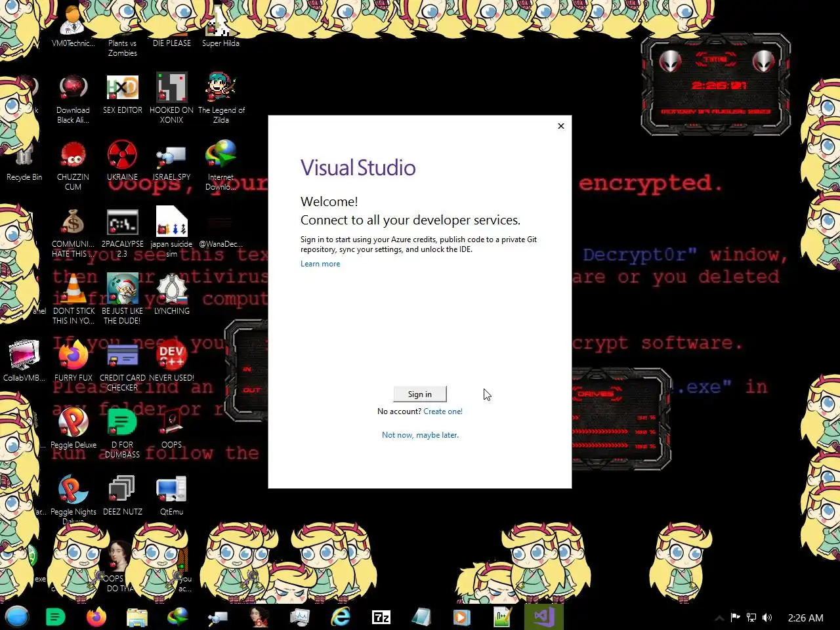This screenshot has height=630, width=840.
Task: Open the Learn more link
Action: [320, 264]
